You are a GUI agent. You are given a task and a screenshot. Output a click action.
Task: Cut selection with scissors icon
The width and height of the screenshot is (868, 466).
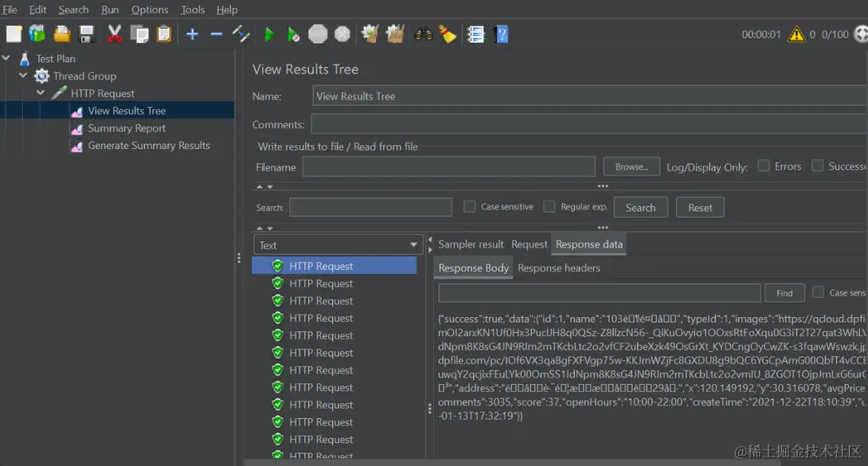click(x=115, y=34)
